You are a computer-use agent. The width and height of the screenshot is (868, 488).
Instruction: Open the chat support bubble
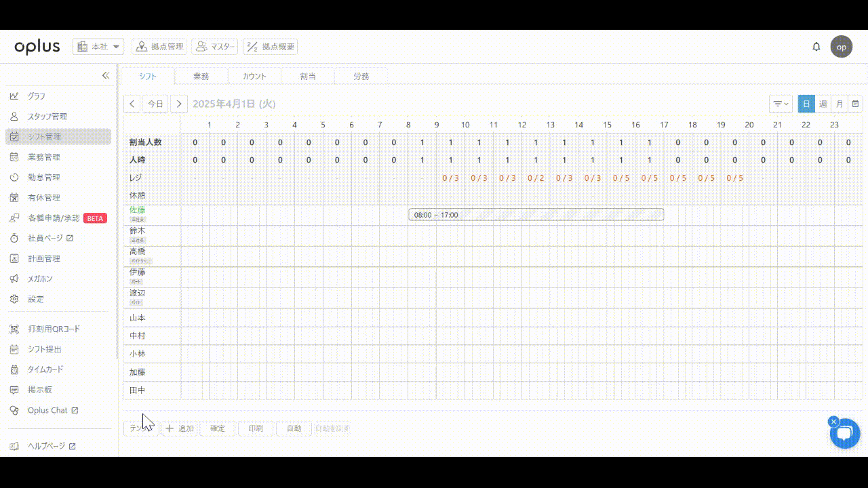[x=845, y=434]
